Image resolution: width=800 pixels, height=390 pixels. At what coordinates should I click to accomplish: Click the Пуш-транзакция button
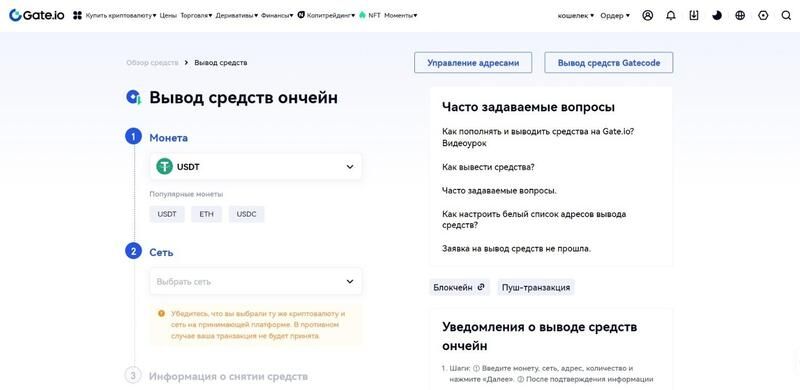[536, 287]
